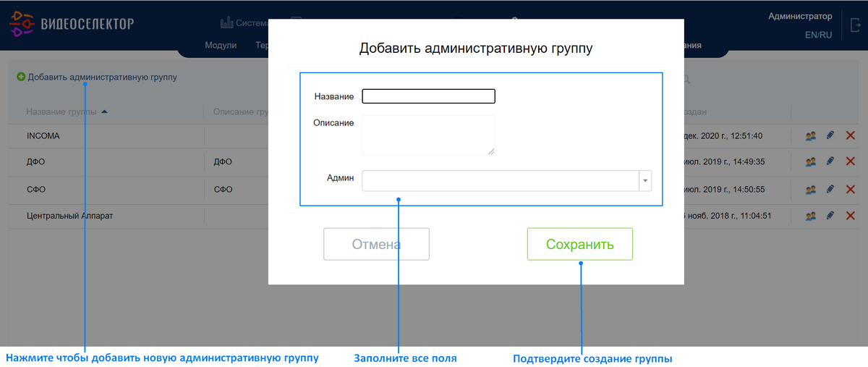Open members of the INCOMA group

[811, 135]
